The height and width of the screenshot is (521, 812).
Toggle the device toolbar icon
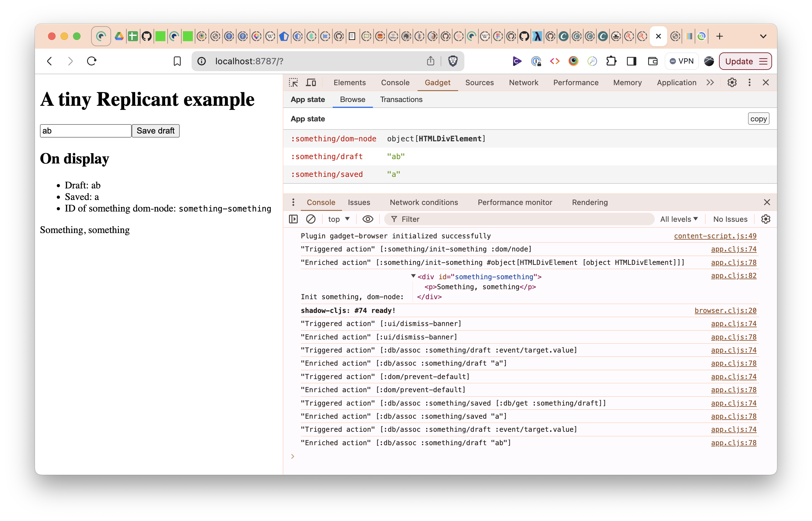311,83
